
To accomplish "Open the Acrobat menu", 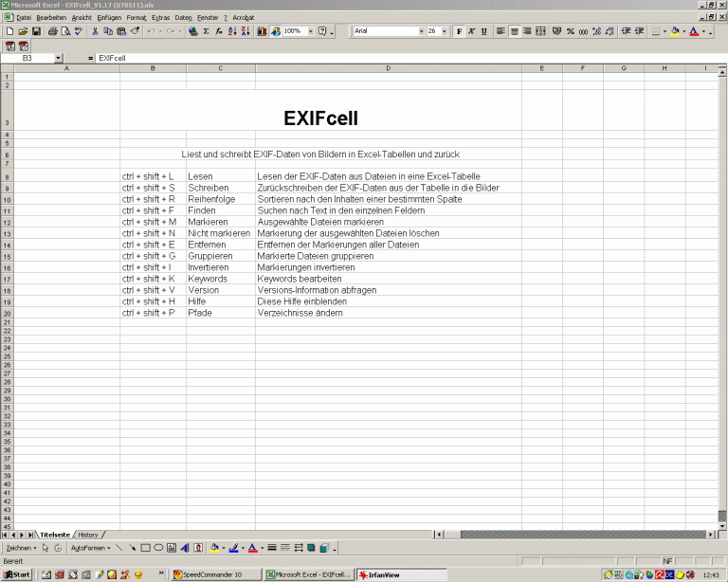I will (x=244, y=18).
